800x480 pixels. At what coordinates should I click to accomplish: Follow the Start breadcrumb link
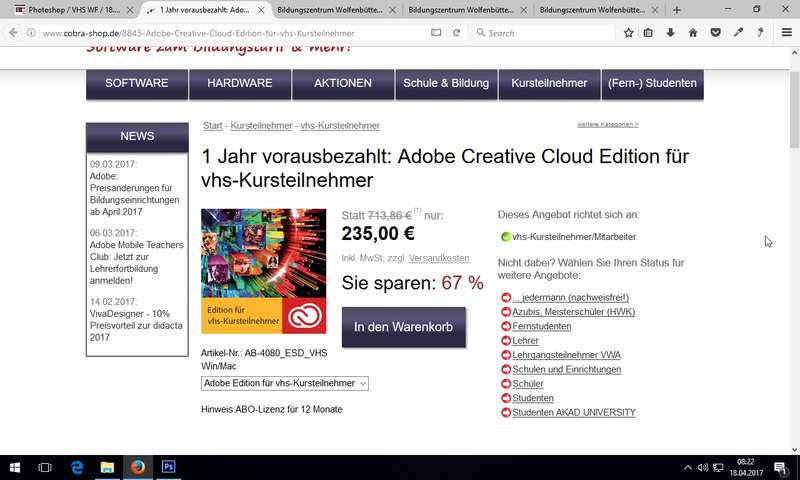tap(213, 125)
